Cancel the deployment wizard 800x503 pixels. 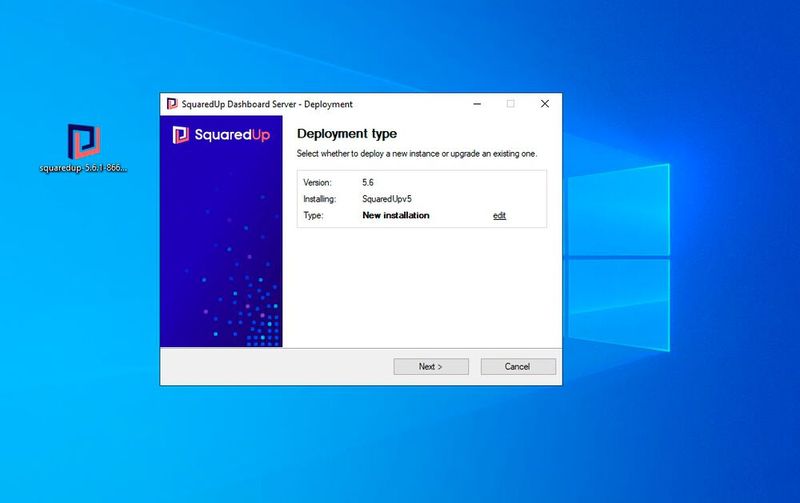tap(517, 366)
